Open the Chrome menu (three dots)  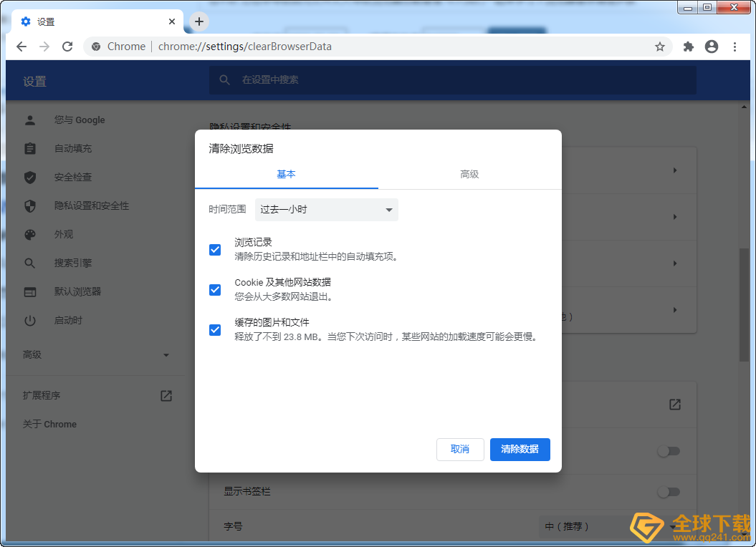pyautogui.click(x=735, y=46)
